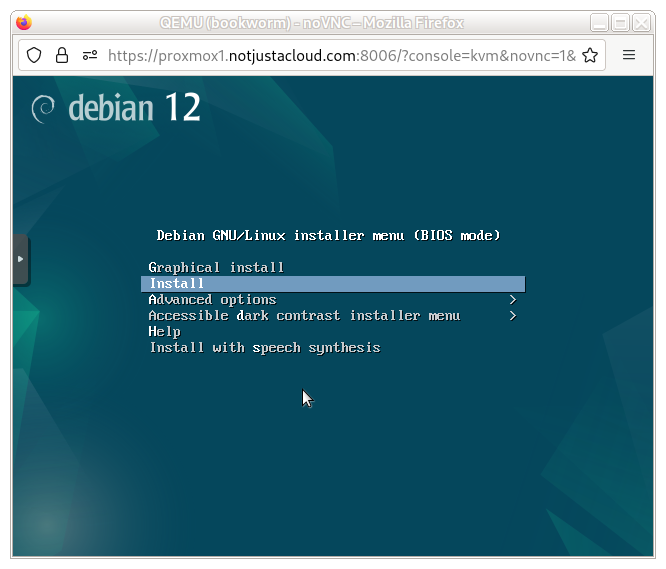
Task: Click the Debian GNU/Linux installer menu title
Action: coord(328,235)
